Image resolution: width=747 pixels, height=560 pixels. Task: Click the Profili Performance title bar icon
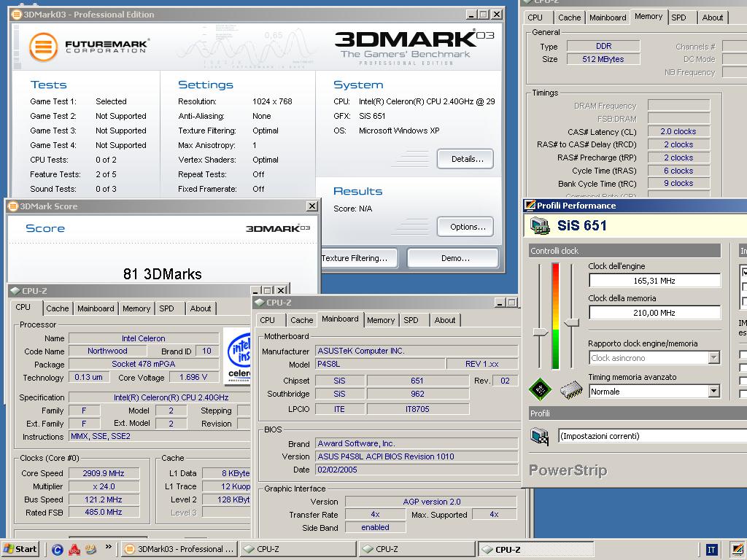(x=530, y=205)
